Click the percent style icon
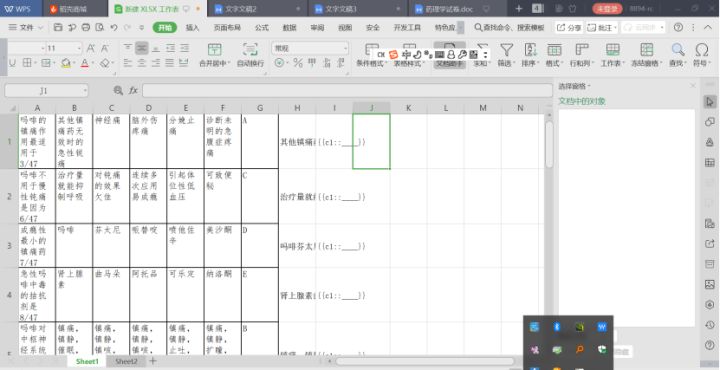This screenshot has width=720, height=370. click(298, 63)
